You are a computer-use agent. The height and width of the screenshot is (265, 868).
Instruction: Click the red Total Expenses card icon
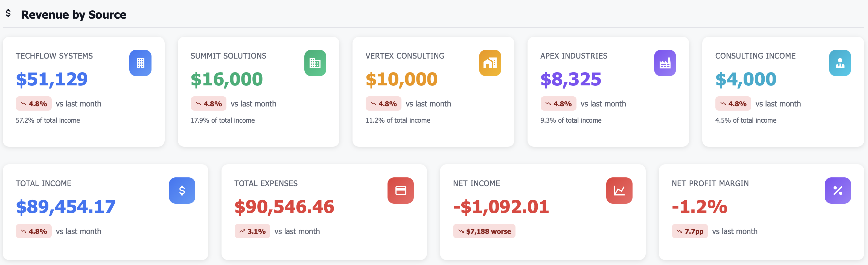tap(400, 191)
